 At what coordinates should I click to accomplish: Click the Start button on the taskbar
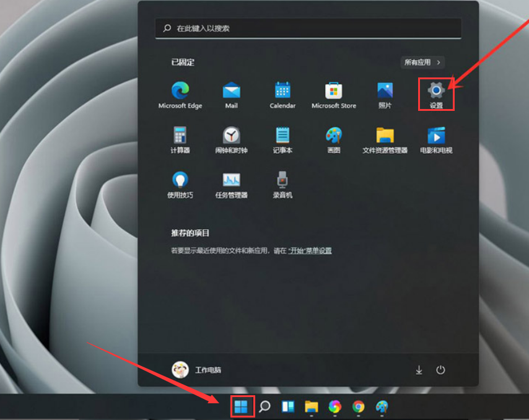(242, 406)
